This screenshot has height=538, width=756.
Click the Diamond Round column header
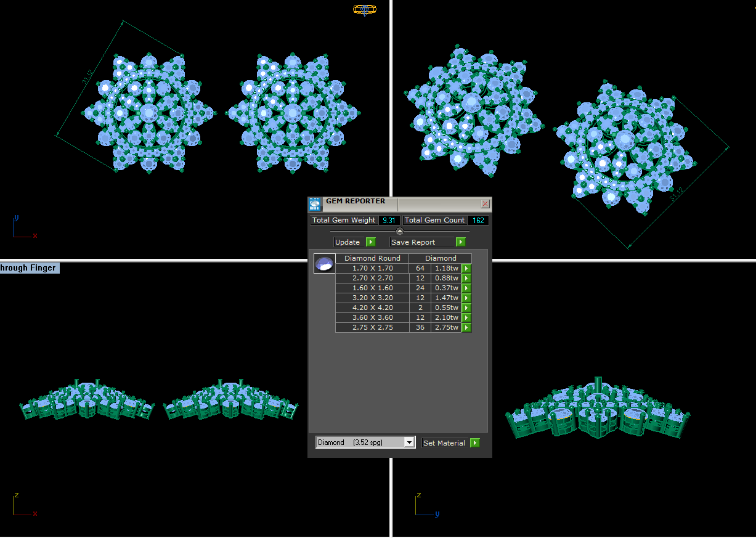(372, 258)
